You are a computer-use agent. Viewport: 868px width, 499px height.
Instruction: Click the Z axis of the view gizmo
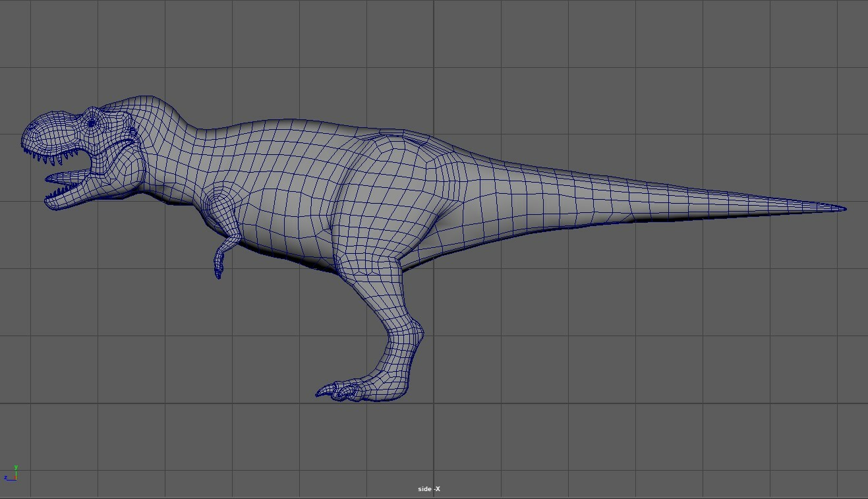tap(11, 480)
